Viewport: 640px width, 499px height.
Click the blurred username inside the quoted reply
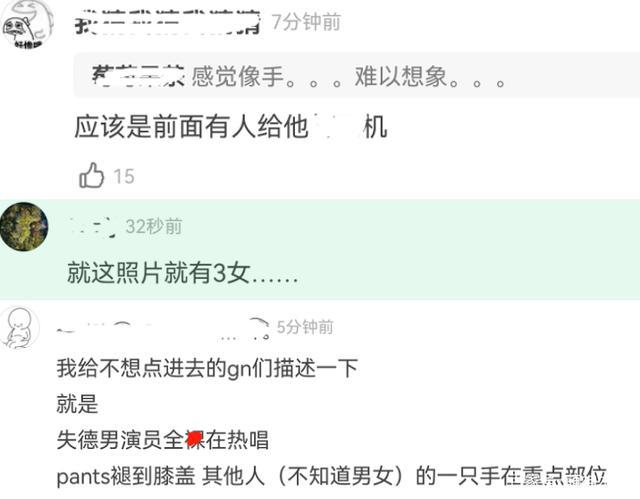[138, 76]
